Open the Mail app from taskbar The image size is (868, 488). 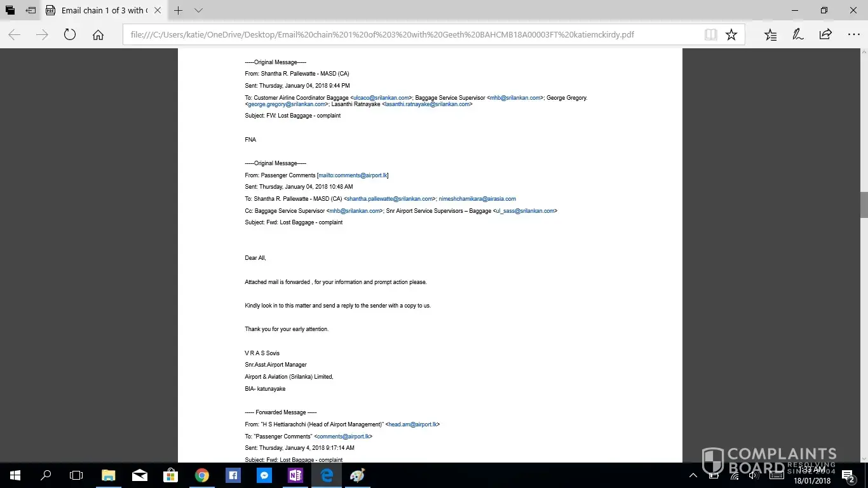click(x=139, y=475)
